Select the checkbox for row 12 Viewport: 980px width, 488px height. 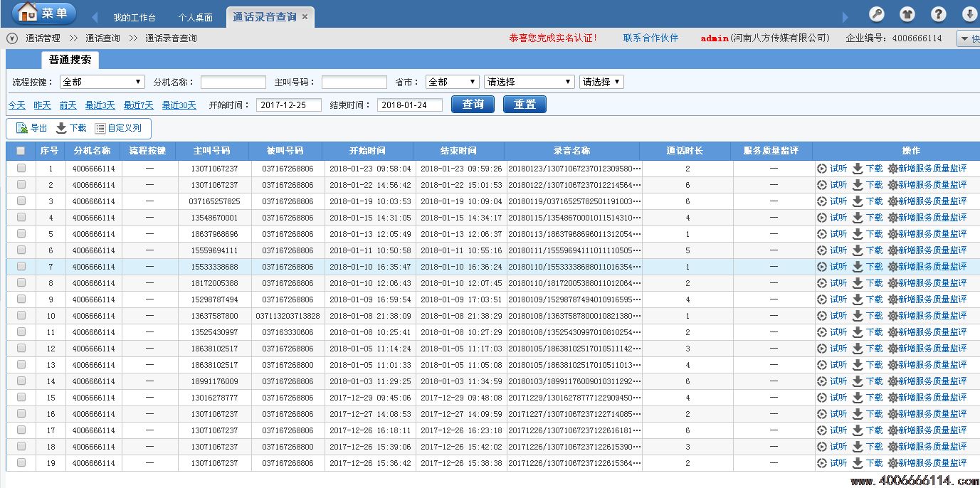click(x=21, y=349)
